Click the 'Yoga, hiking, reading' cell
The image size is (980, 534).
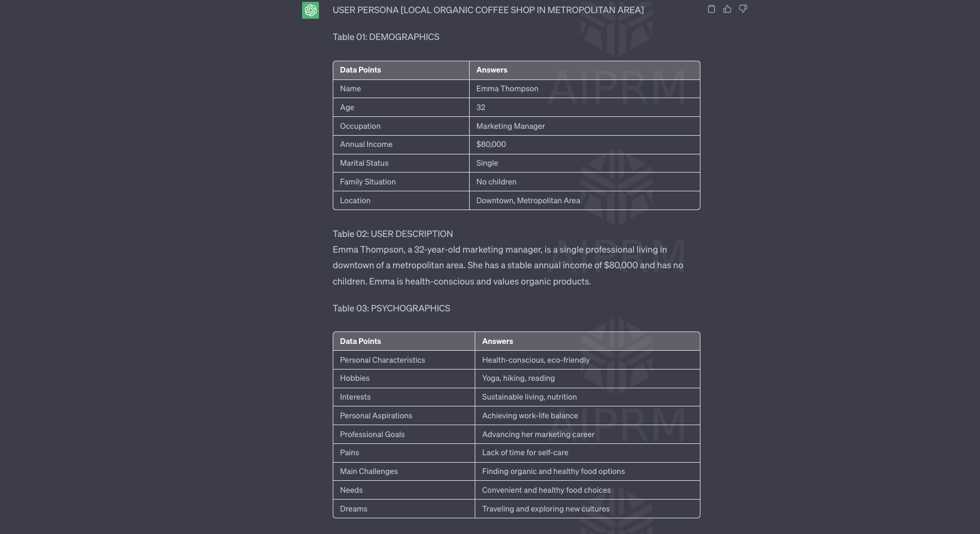[x=587, y=378]
